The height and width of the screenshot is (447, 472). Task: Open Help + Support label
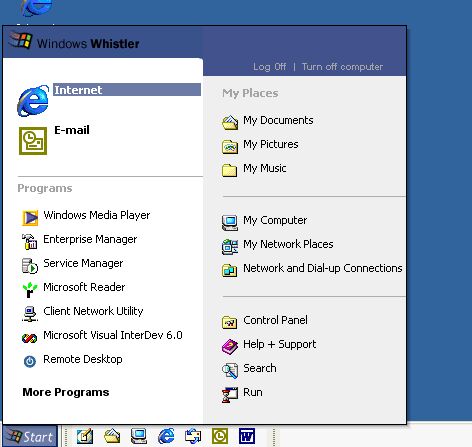[280, 344]
